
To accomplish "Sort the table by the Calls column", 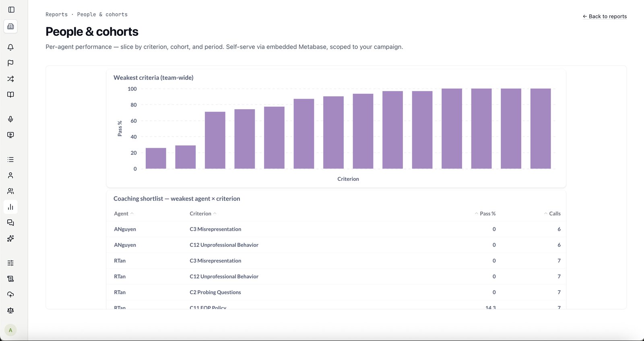I will tap(552, 214).
